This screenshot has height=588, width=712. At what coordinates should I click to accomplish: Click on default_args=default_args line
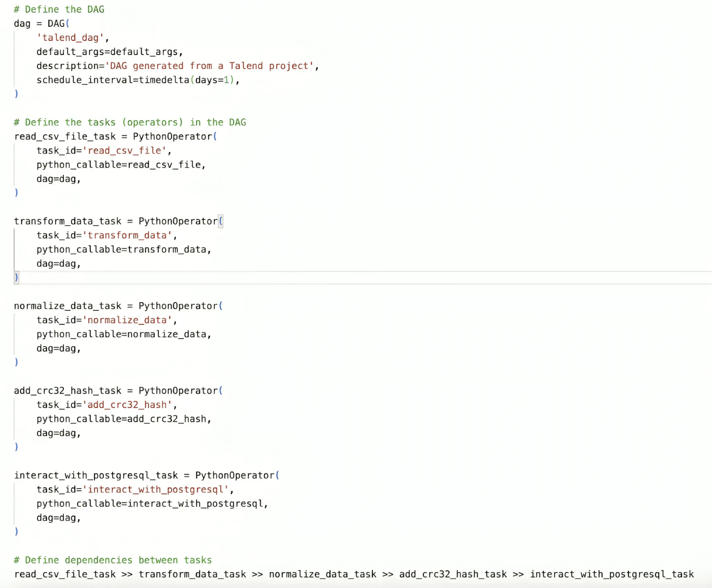click(109, 52)
